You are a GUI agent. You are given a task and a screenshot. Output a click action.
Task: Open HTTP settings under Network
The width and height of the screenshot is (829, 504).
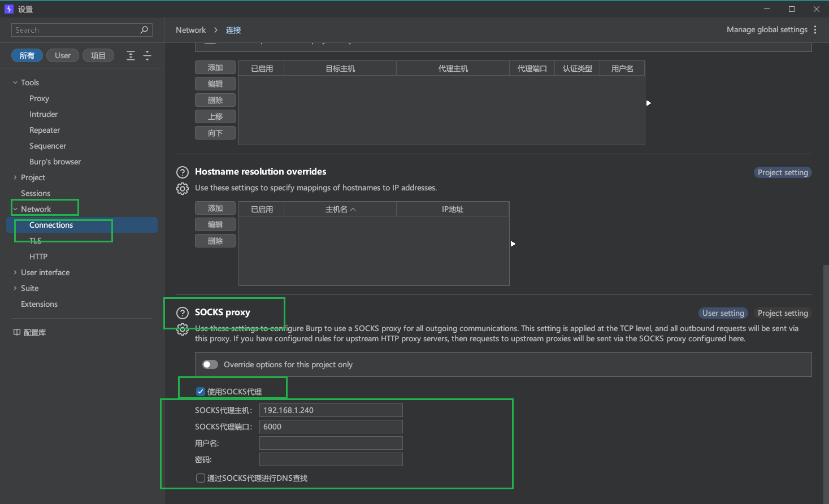[38, 257]
